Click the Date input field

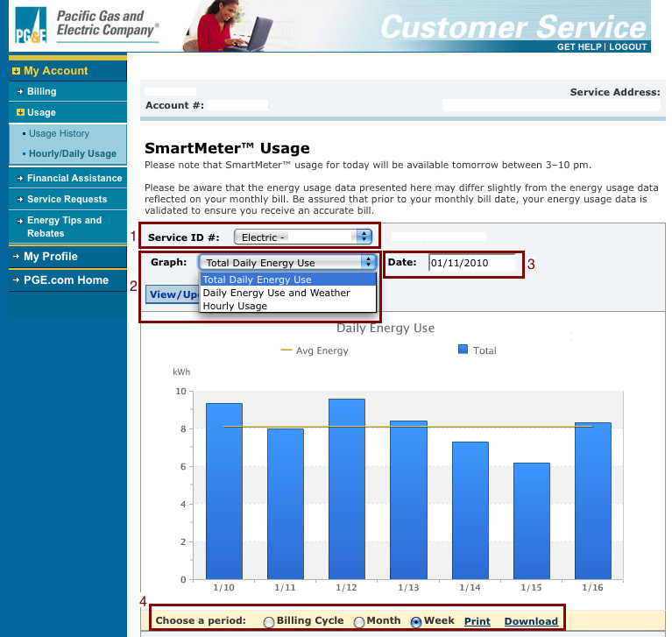pyautogui.click(x=471, y=263)
